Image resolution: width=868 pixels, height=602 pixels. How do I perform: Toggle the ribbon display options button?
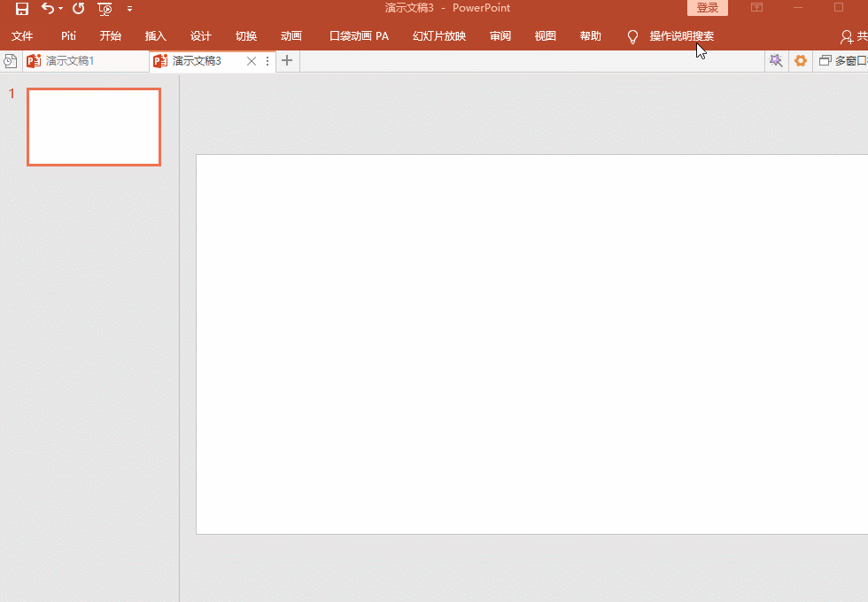[756, 8]
